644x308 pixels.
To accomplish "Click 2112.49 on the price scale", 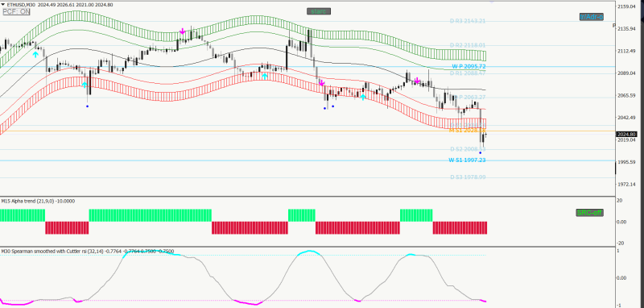I will coord(627,51).
